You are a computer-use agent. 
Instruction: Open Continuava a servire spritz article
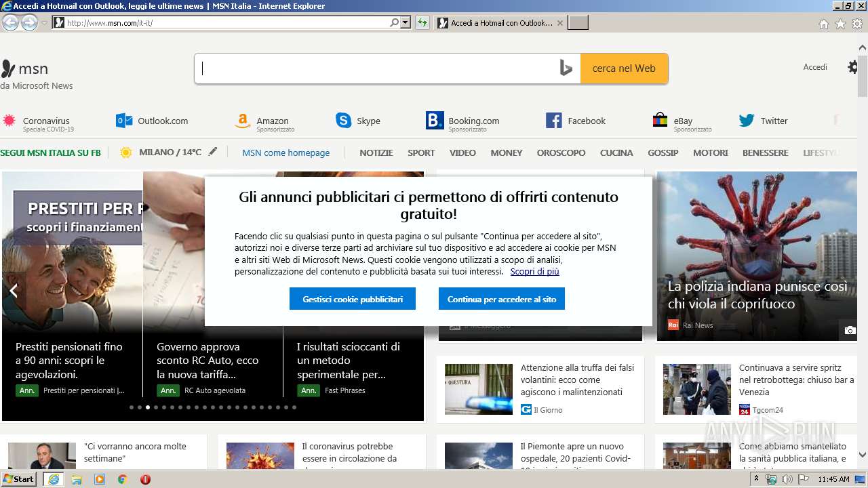796,380
